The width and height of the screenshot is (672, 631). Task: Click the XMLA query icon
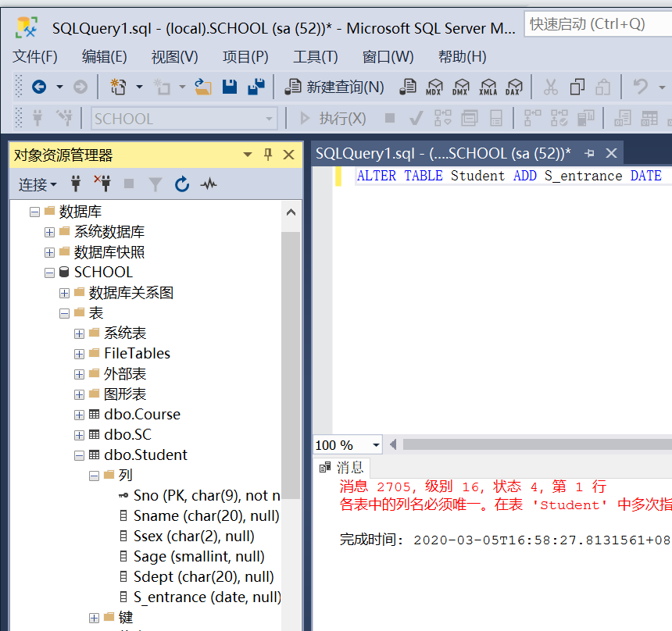point(488,87)
